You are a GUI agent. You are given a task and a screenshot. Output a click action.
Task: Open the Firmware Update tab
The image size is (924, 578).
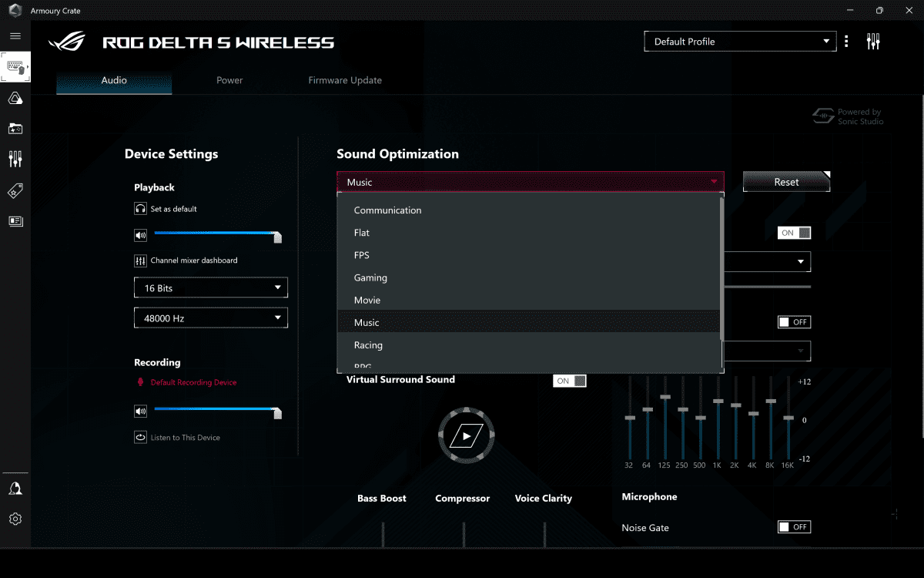(x=345, y=80)
